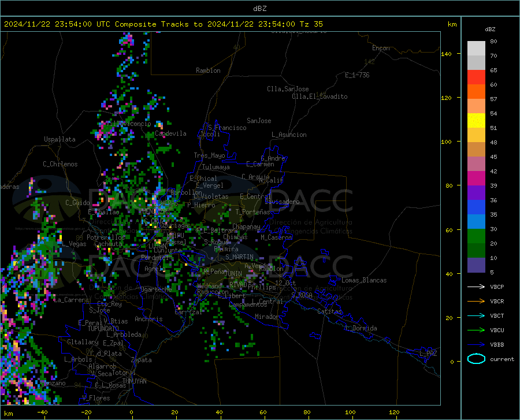This screenshot has width=520, height=420.
Task: Click the Clla.El_Cavadito map label
Action: [320, 96]
